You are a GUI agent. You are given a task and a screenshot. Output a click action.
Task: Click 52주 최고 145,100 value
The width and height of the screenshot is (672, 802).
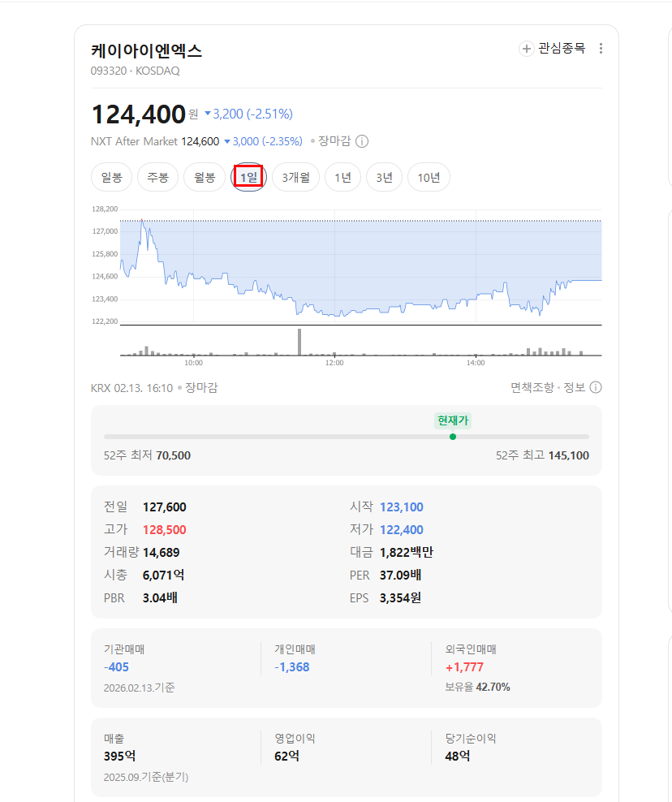[x=569, y=455]
